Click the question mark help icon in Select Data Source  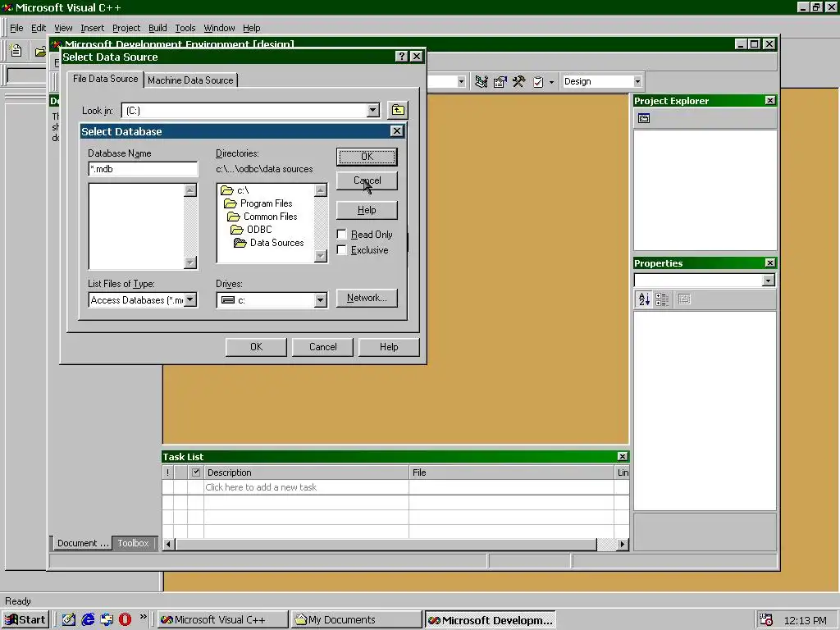[x=401, y=57]
